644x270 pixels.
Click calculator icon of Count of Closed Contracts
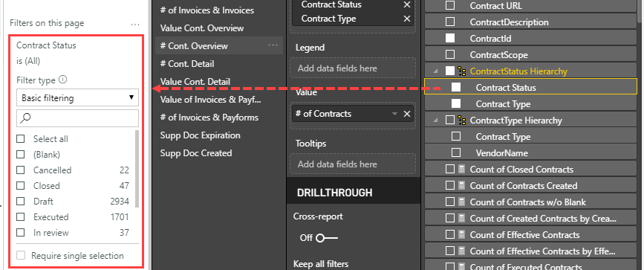tap(461, 169)
